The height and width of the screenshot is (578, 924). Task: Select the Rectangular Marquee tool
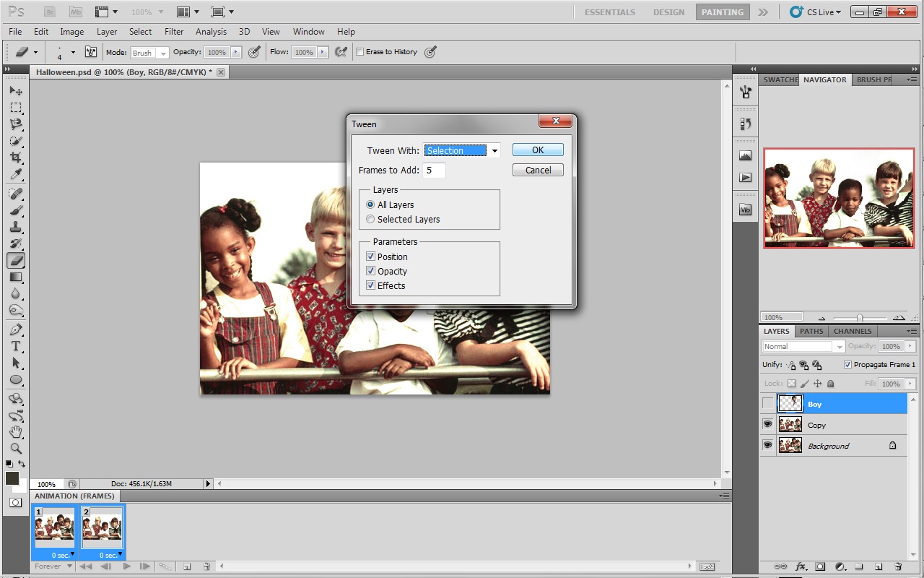click(x=16, y=108)
